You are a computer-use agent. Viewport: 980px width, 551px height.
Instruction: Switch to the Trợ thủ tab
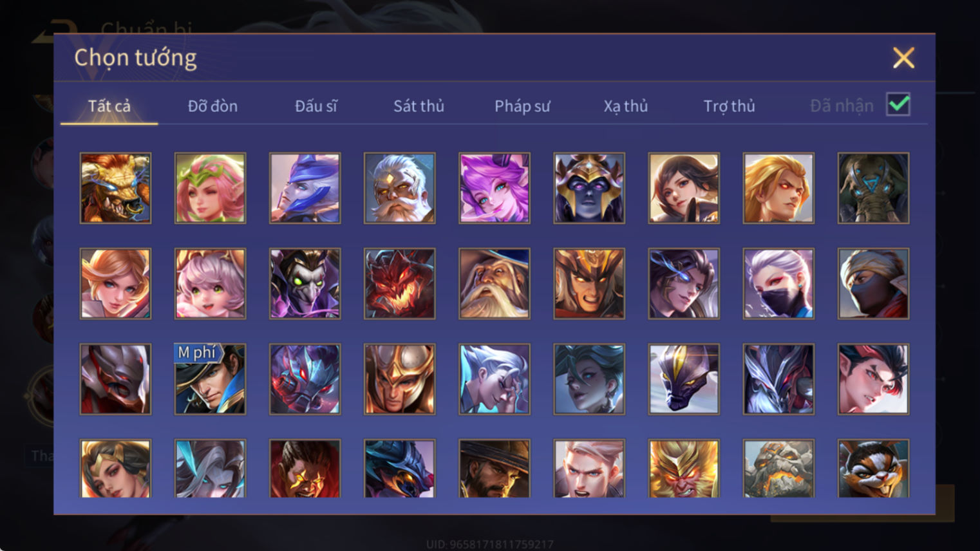pos(729,106)
